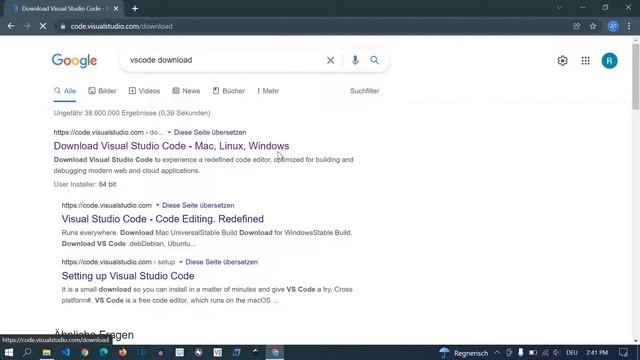
Task: Start voice search with the microphone icon
Action: 355,60
